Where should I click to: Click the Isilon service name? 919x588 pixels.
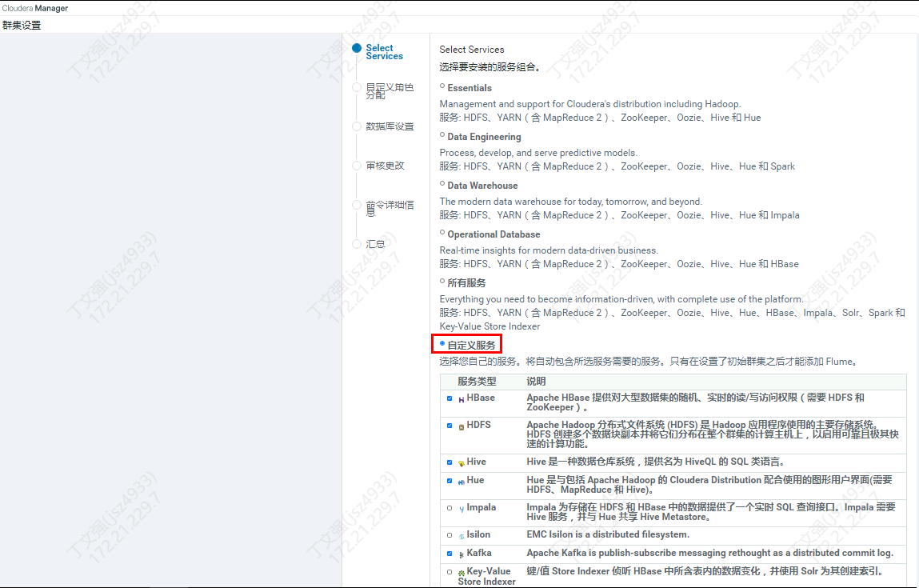pos(478,534)
